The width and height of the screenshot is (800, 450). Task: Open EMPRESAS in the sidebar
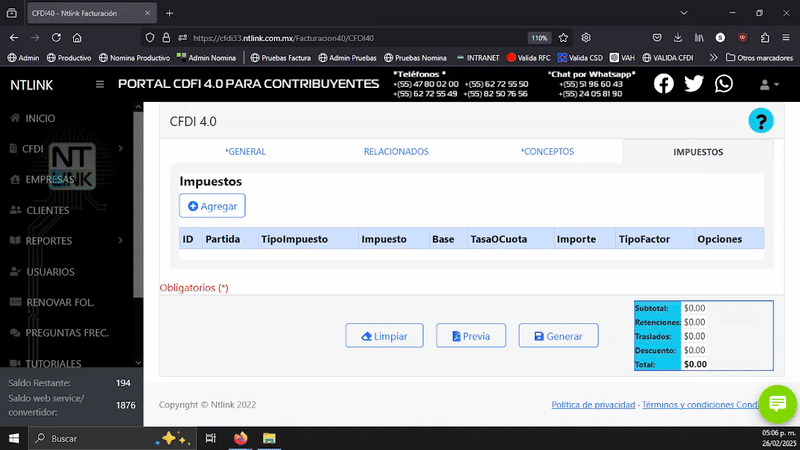42,180
